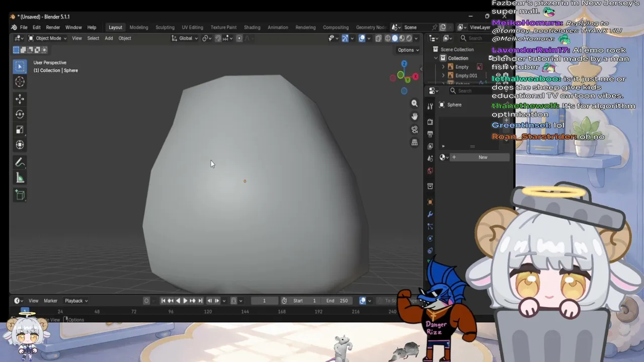This screenshot has width=644, height=362.
Task: Open the viewport Add menu
Action: coord(109,38)
